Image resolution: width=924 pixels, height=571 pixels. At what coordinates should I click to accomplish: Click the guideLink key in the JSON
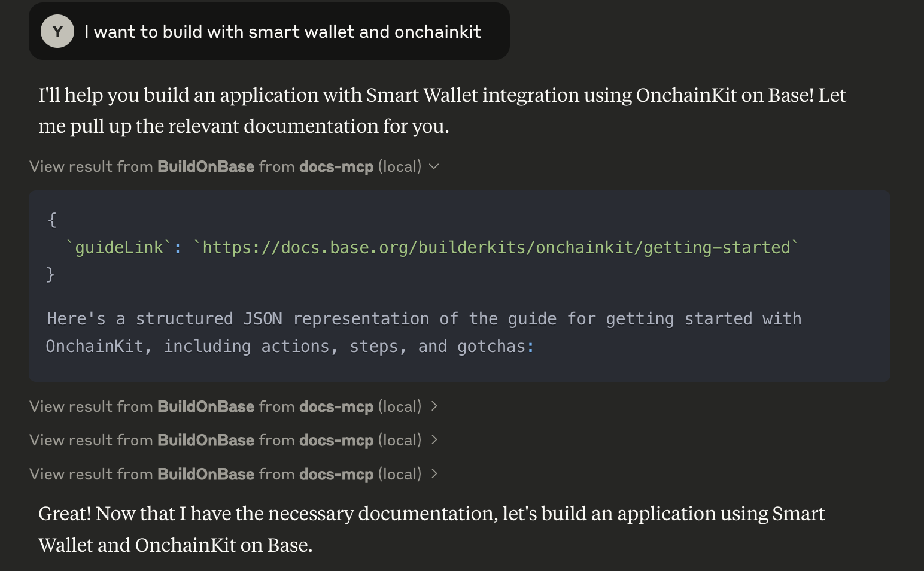tap(118, 247)
